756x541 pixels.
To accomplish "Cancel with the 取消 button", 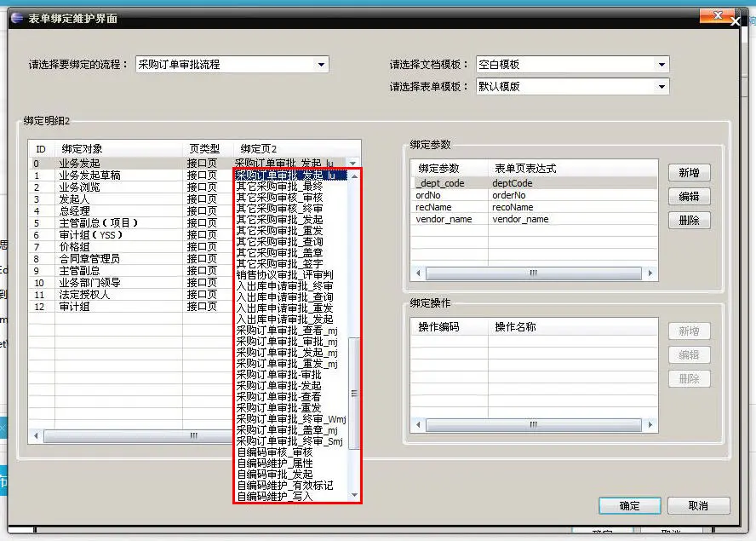I will point(698,506).
